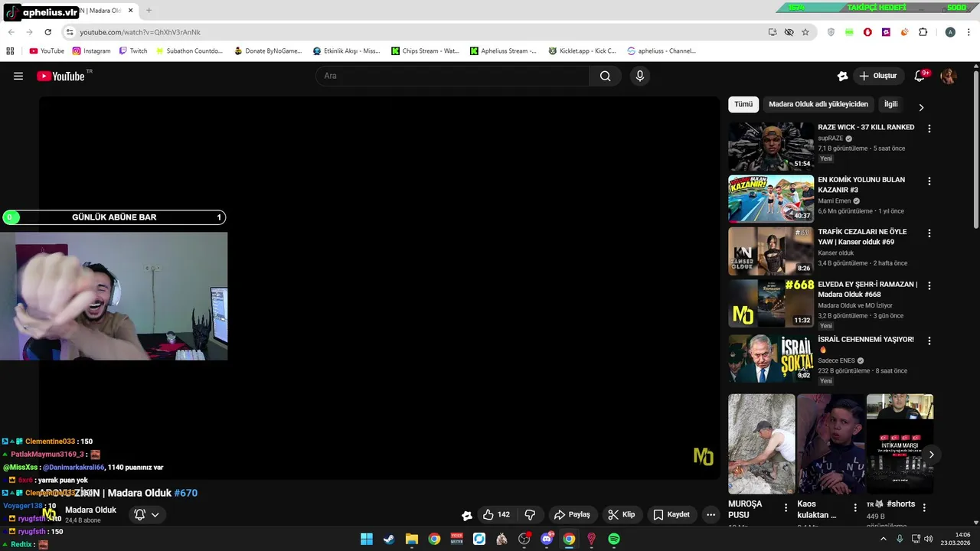
Task: Open the TRAFİK CEZALARI video thumbnail
Action: click(x=771, y=251)
